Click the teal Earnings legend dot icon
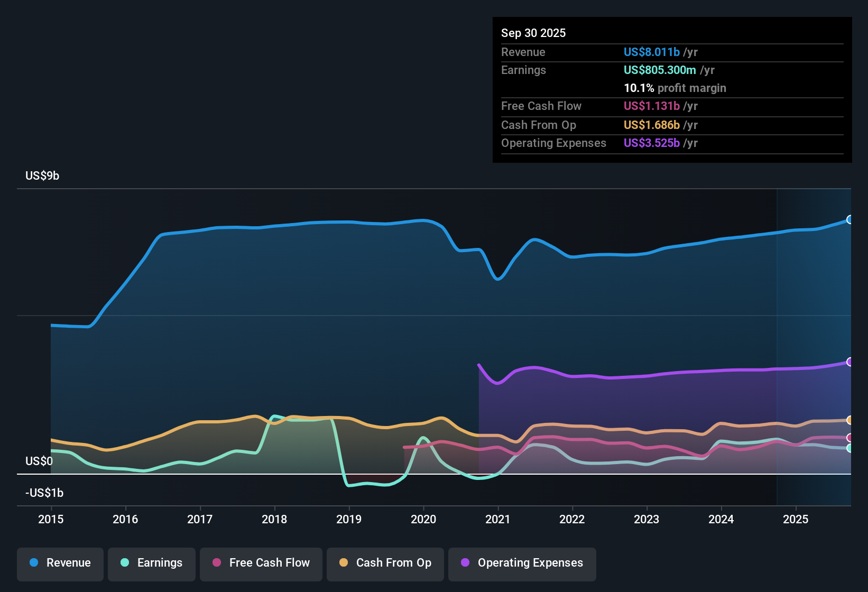The height and width of the screenshot is (592, 868). click(125, 563)
